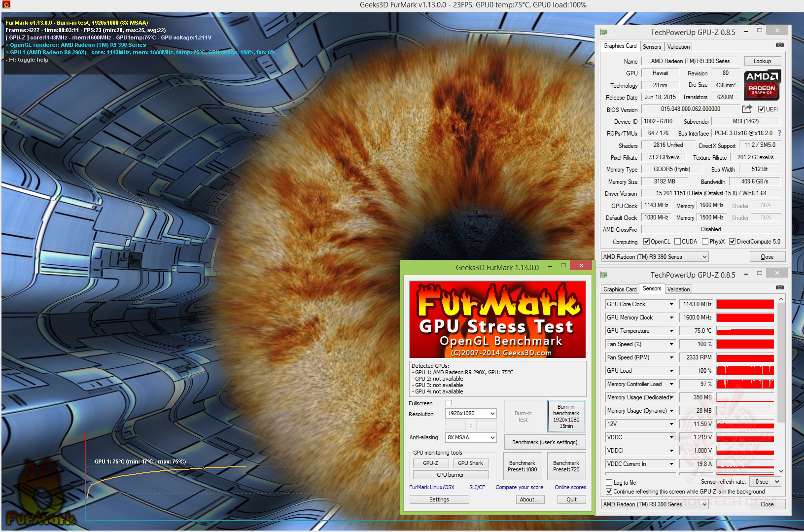804x532 pixels.
Task: Run Benchmark (user's settings)
Action: tap(545, 442)
